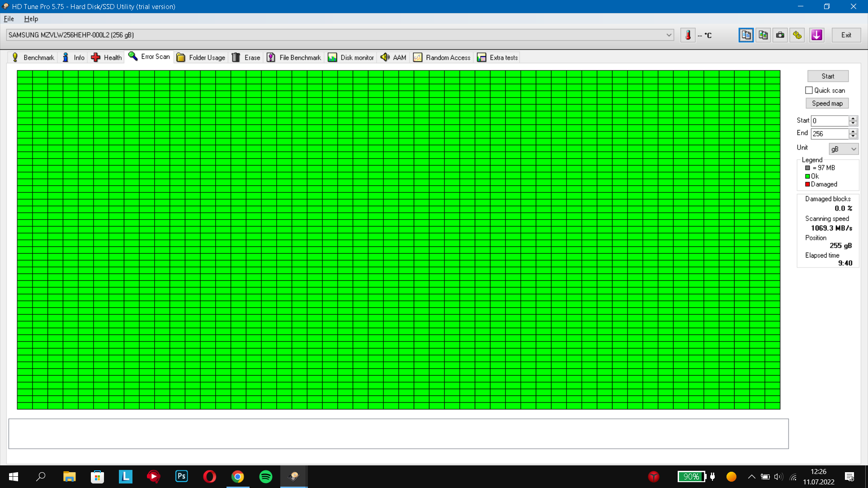The height and width of the screenshot is (488, 868).
Task: Click the Start position input field
Action: point(830,121)
